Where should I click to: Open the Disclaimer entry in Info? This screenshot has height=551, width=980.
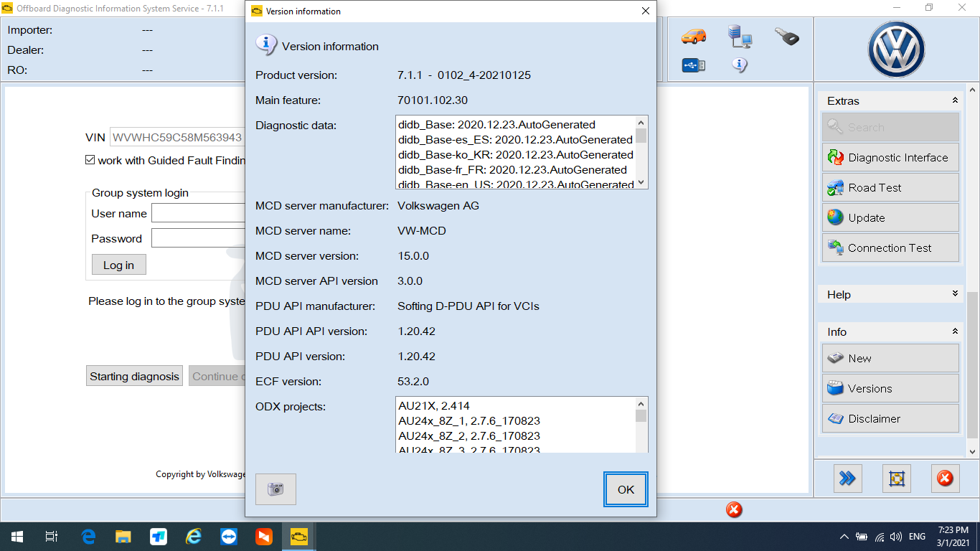click(x=890, y=418)
